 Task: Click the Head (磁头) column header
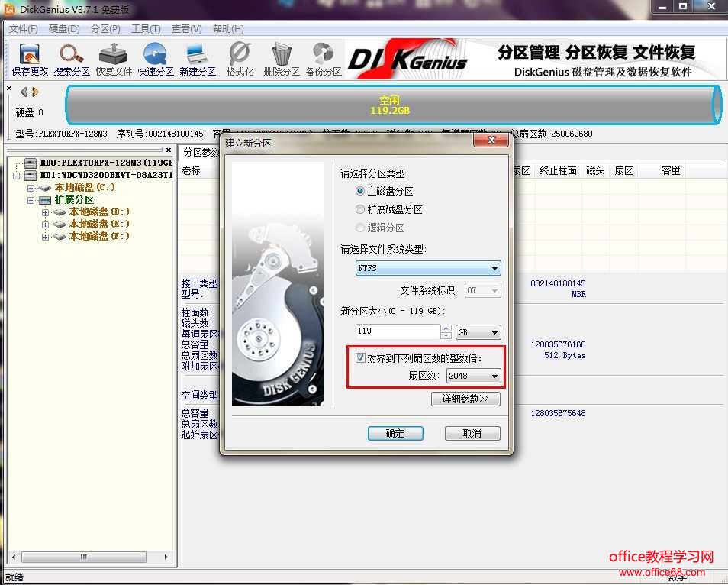[x=595, y=170]
